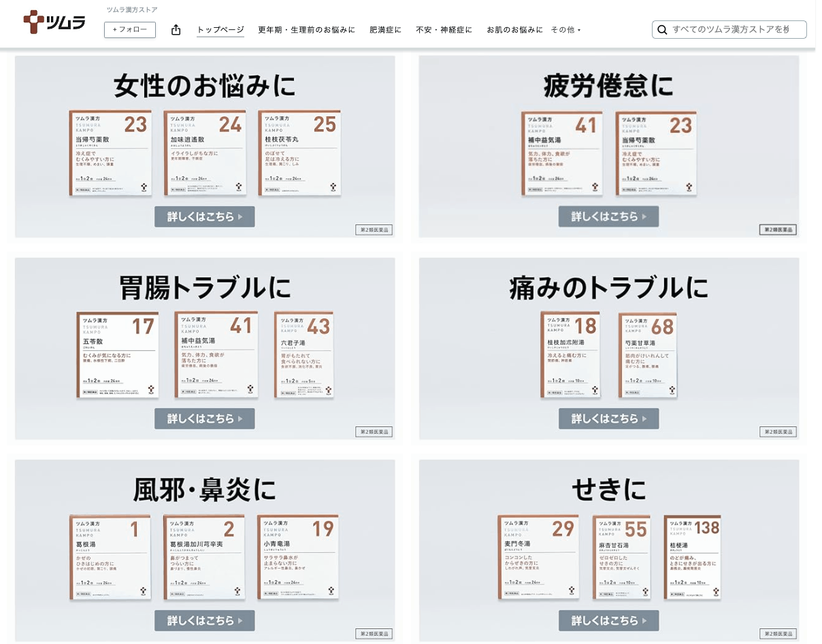Select product 29 麦門冬湯 box
The width and height of the screenshot is (822, 644).
pos(538,558)
